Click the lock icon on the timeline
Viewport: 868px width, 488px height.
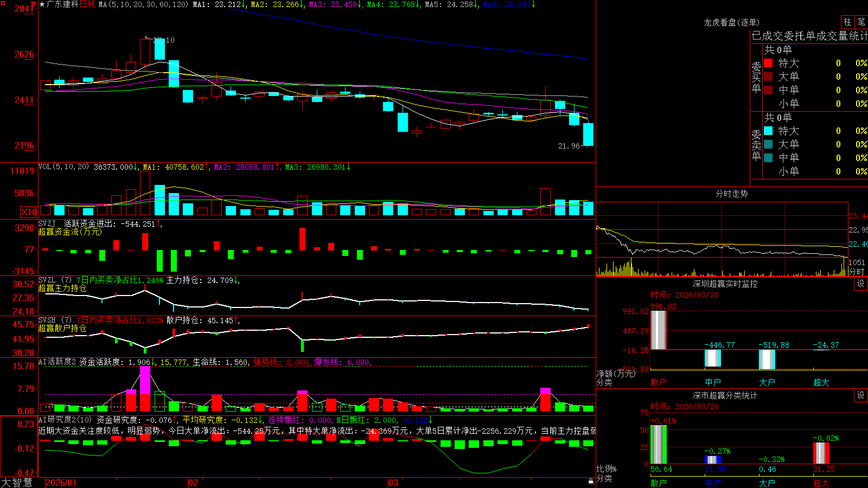pyautogui.click(x=591, y=481)
